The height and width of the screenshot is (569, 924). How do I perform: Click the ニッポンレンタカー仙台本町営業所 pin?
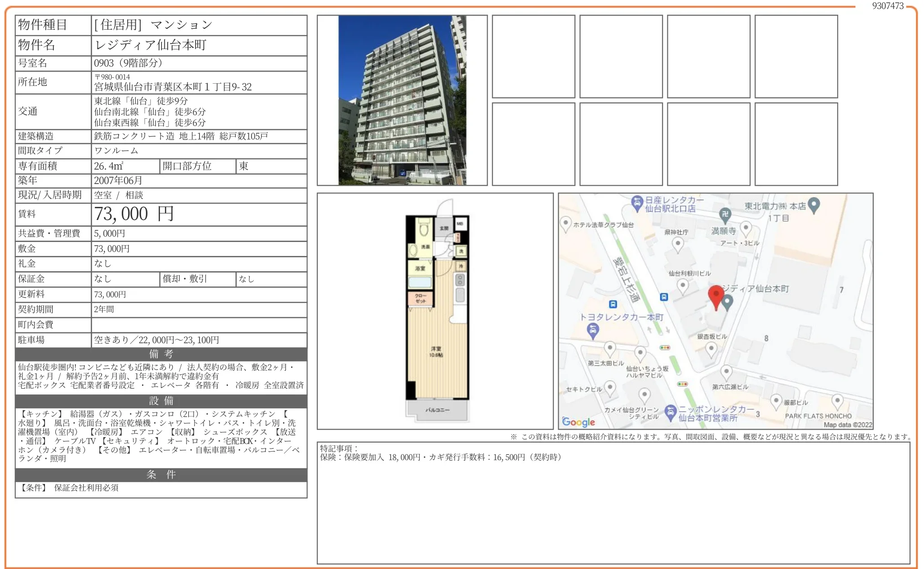pyautogui.click(x=671, y=410)
